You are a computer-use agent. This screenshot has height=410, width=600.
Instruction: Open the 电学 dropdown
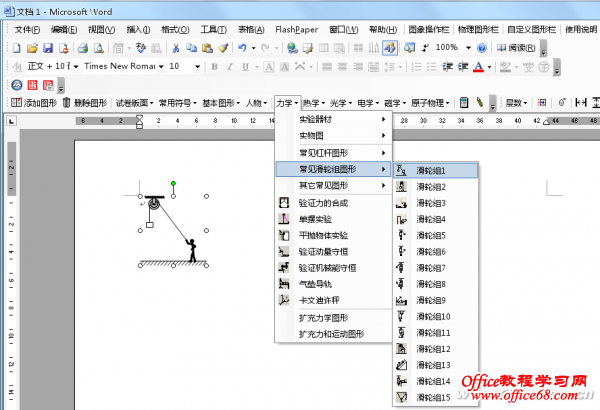pos(368,103)
